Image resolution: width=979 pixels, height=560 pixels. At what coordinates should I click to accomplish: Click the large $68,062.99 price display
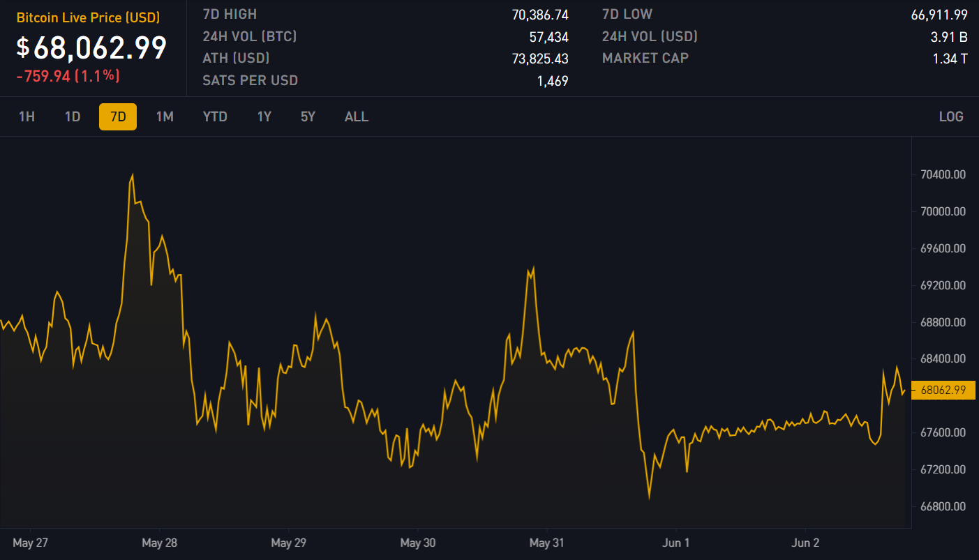(91, 47)
